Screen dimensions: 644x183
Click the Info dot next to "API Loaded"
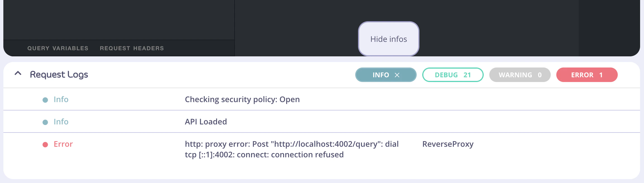45,122
